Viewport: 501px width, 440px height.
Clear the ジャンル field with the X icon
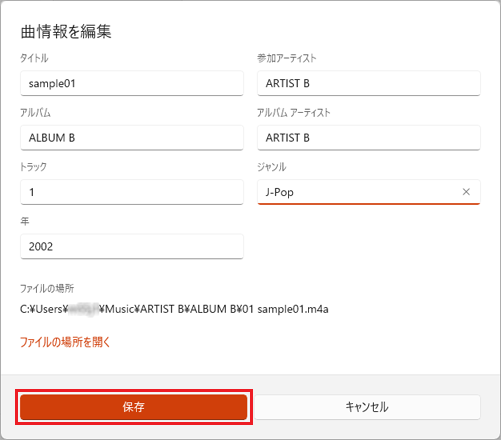(x=466, y=192)
